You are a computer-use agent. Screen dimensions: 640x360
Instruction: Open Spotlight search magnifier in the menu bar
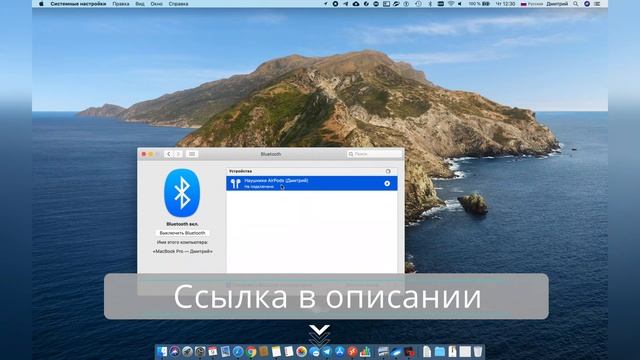click(576, 4)
